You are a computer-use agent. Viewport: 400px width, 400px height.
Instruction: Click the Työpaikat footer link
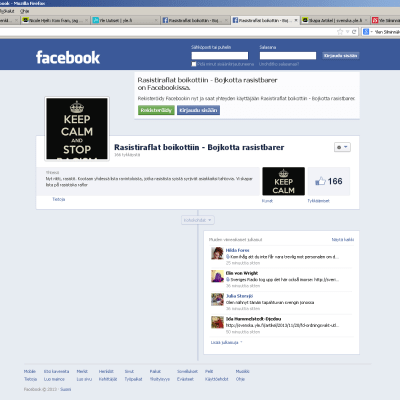[133, 379]
